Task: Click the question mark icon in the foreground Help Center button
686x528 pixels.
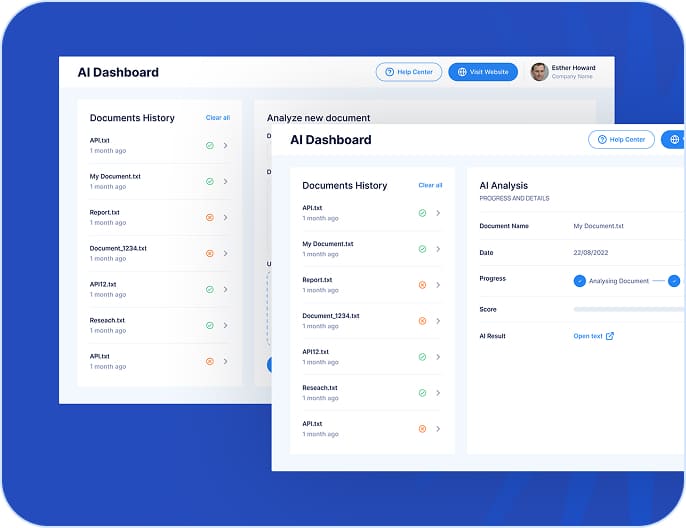Action: (601, 140)
